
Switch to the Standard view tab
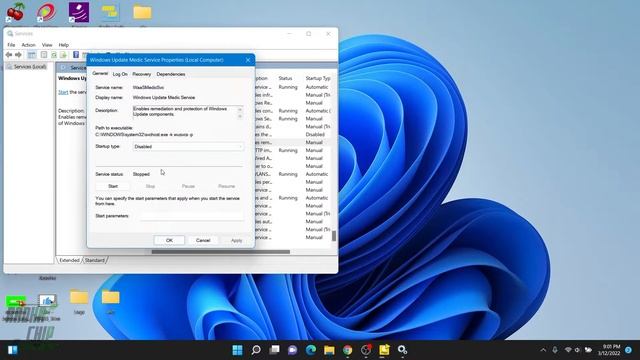pyautogui.click(x=95, y=260)
